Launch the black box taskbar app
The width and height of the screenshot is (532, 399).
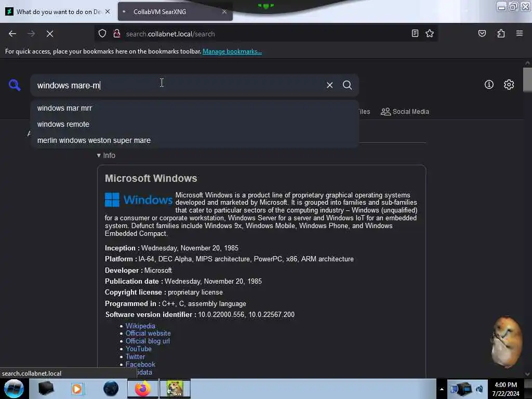coord(46,389)
